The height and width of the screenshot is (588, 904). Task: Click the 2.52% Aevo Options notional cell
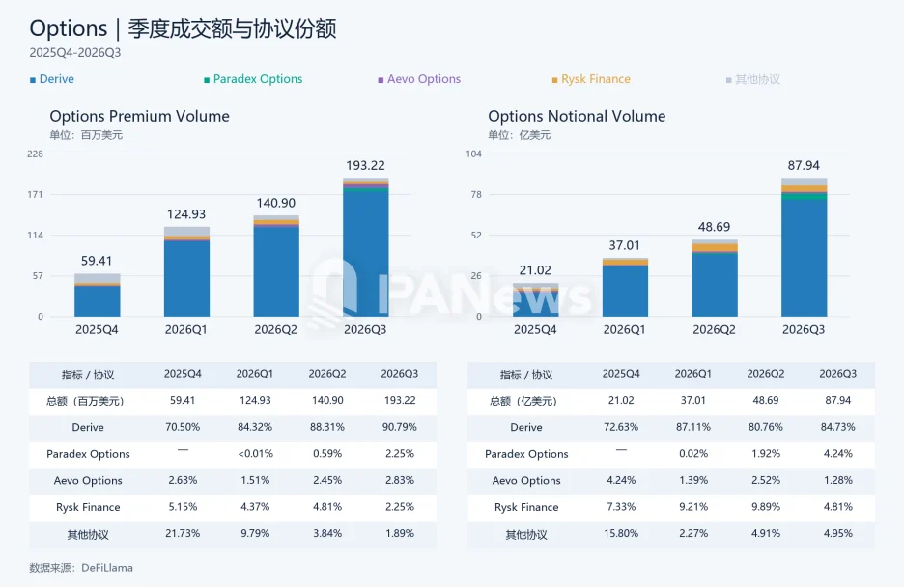pos(766,480)
